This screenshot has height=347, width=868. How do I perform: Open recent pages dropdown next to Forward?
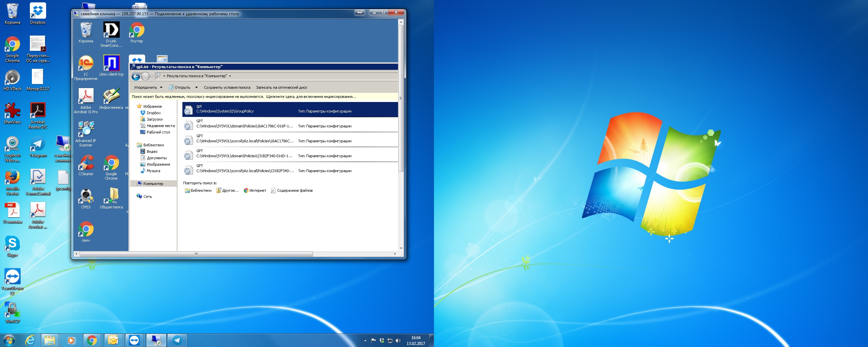coord(152,77)
